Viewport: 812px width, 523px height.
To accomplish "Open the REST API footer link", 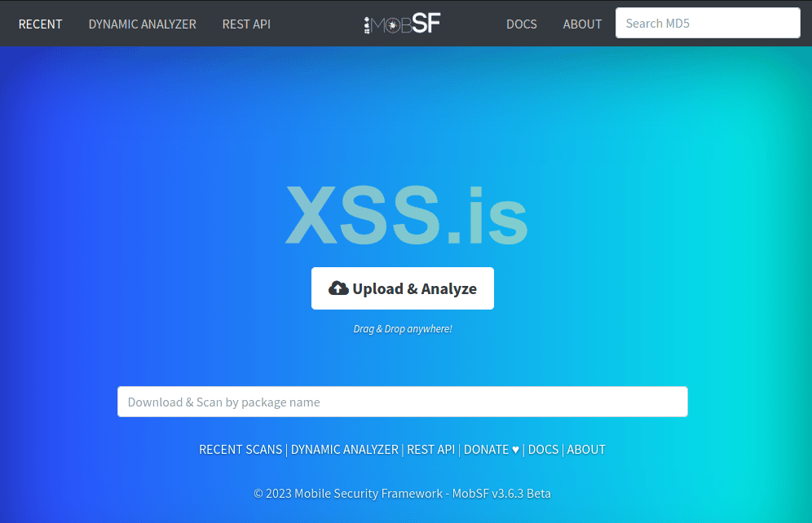I will (430, 450).
